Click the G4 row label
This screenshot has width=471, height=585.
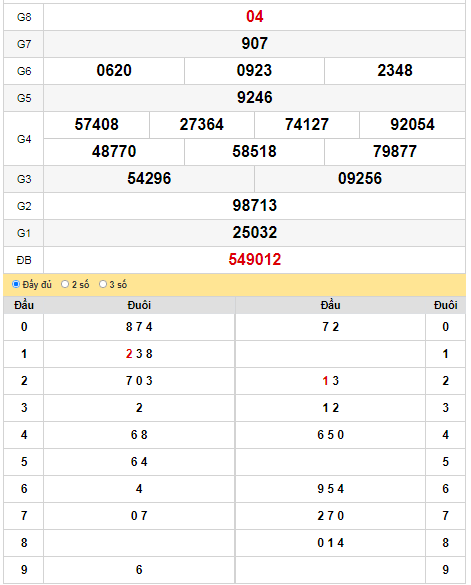[x=24, y=139]
